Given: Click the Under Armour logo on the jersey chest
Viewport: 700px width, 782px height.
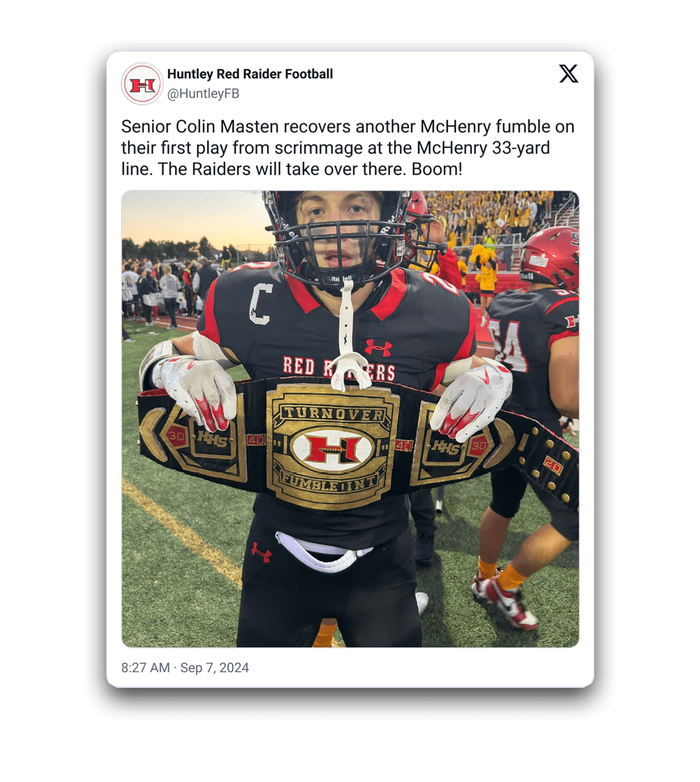Looking at the screenshot, I should 378,348.
